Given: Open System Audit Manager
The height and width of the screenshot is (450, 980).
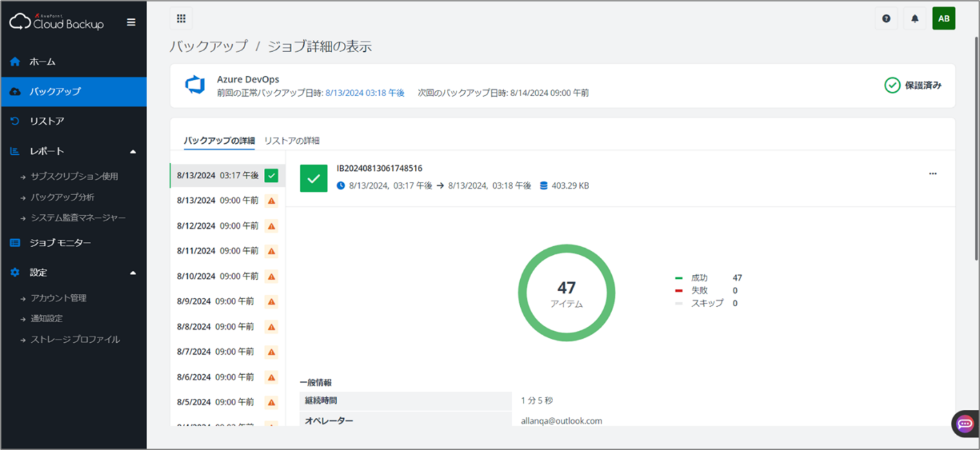Looking at the screenshot, I should pos(78,218).
